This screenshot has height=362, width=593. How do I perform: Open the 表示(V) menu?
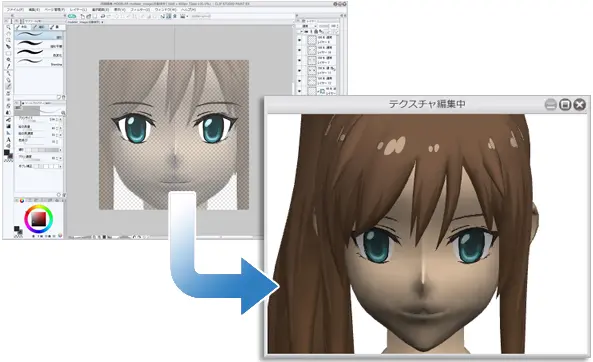point(120,9)
